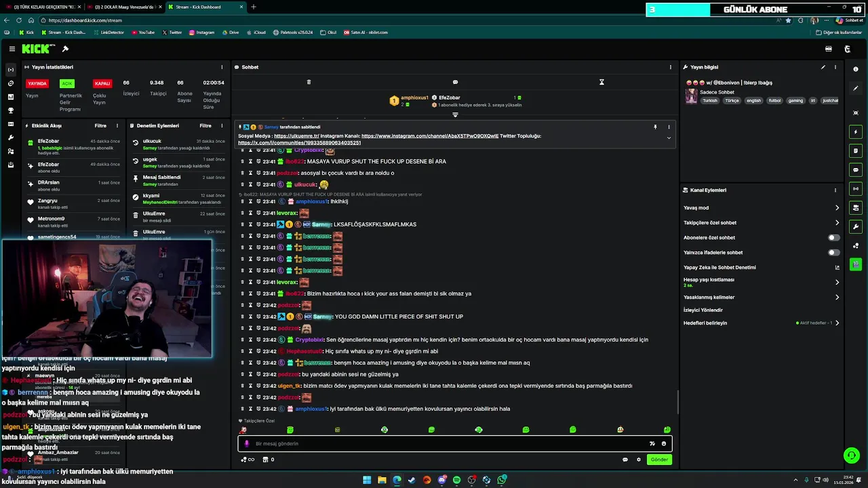Open the community users icon in left sidebar
This screenshot has width=868, height=488.
pos(11,151)
